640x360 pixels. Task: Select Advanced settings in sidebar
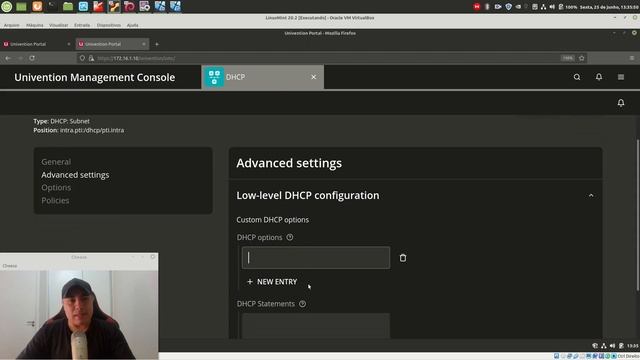pyautogui.click(x=75, y=175)
